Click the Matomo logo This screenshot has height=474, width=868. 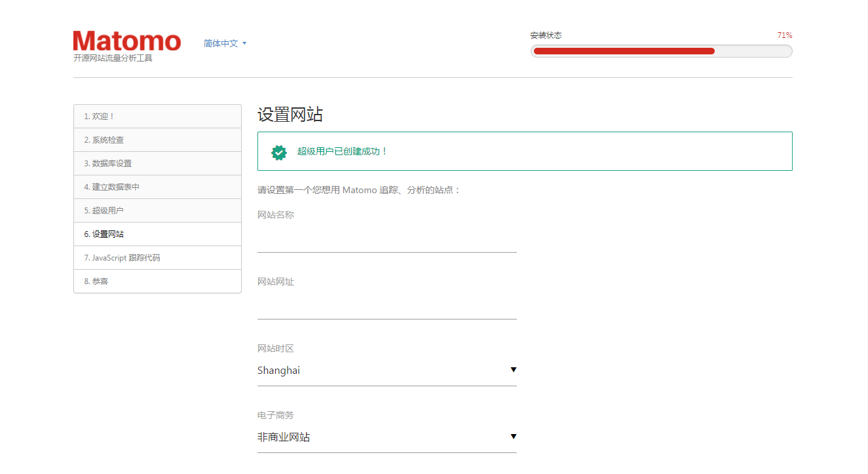(127, 41)
